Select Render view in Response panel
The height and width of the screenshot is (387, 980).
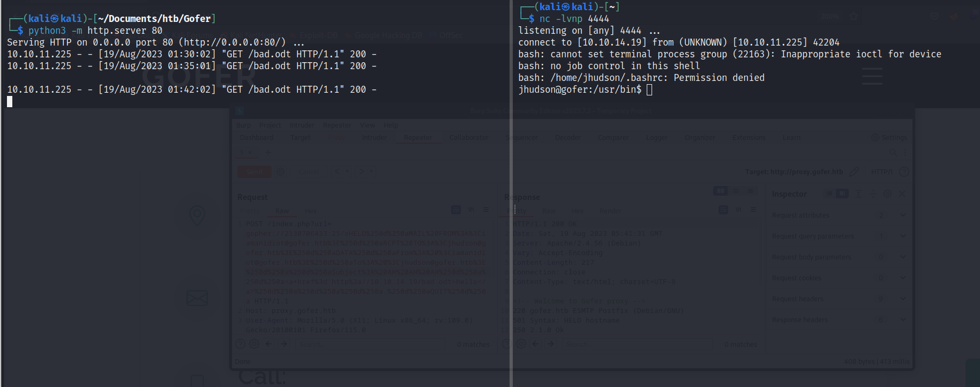click(x=610, y=211)
